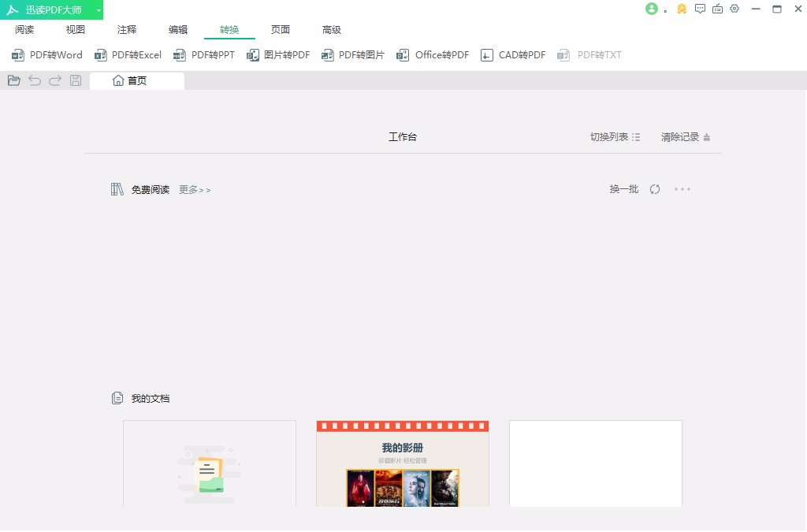Image resolution: width=807 pixels, height=532 pixels.
Task: Open the settings gear icon
Action: [x=734, y=9]
